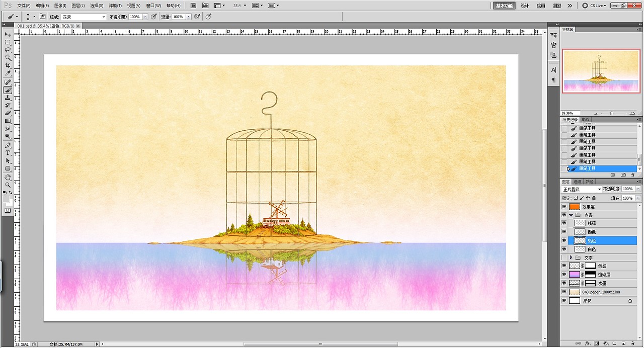Image resolution: width=644 pixels, height=348 pixels.
Task: Select the Spot Healing Brush tool
Action: (x=8, y=82)
